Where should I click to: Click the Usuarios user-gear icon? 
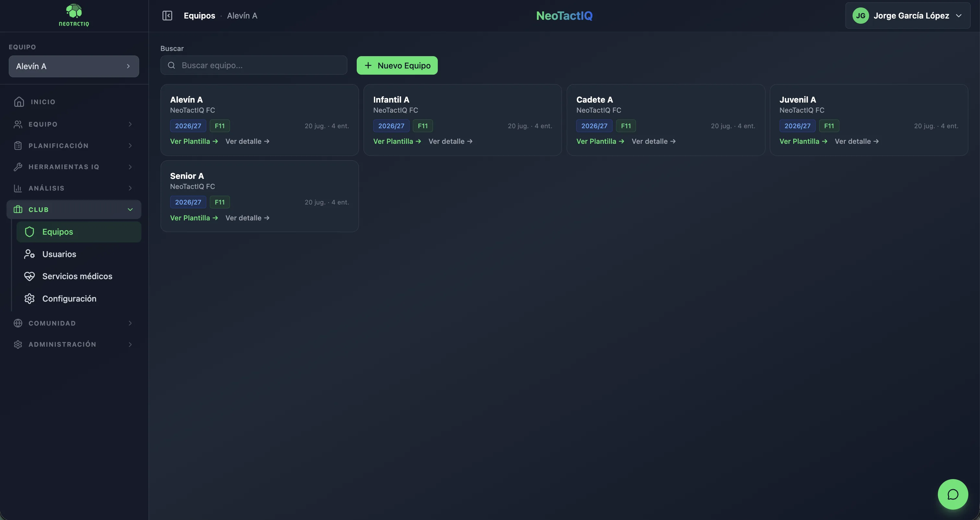coord(30,254)
